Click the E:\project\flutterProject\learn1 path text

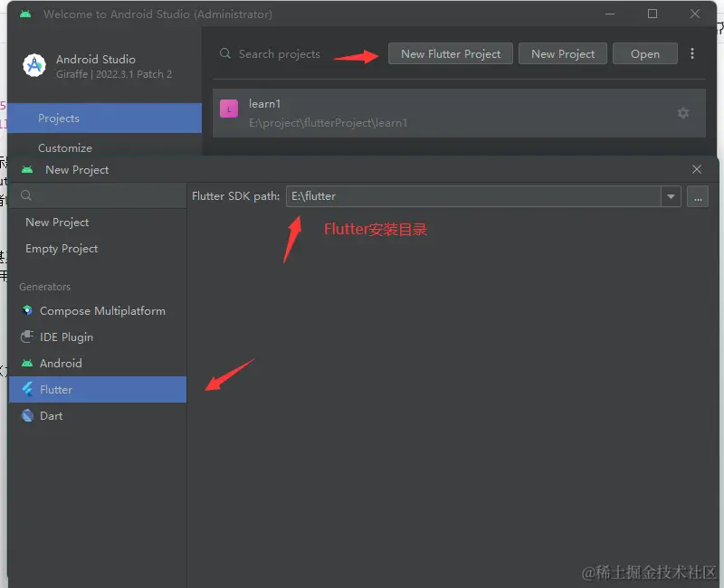tap(328, 123)
